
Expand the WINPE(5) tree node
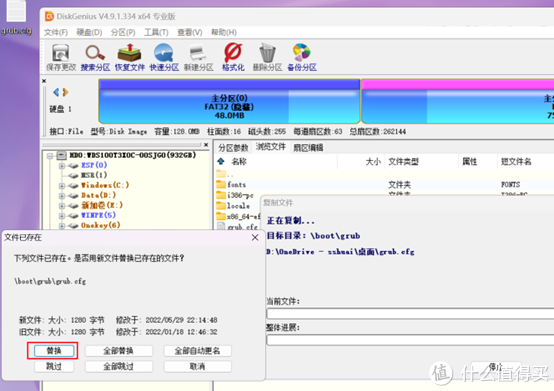click(62, 215)
